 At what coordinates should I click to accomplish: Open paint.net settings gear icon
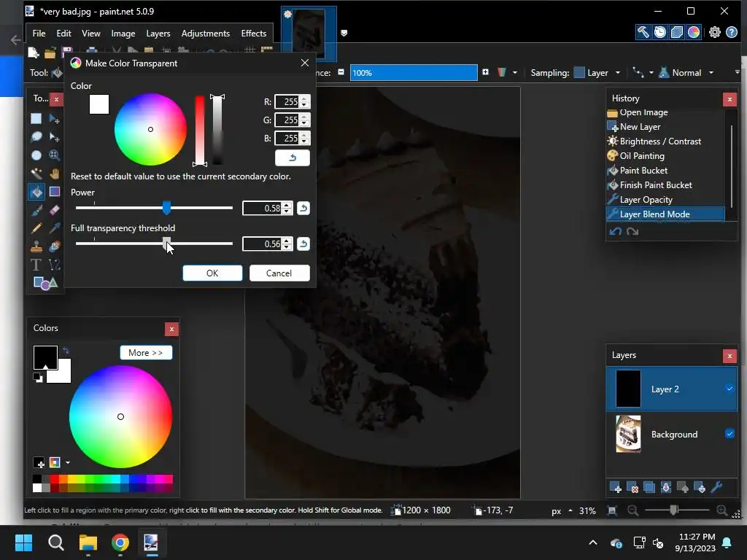[714, 32]
